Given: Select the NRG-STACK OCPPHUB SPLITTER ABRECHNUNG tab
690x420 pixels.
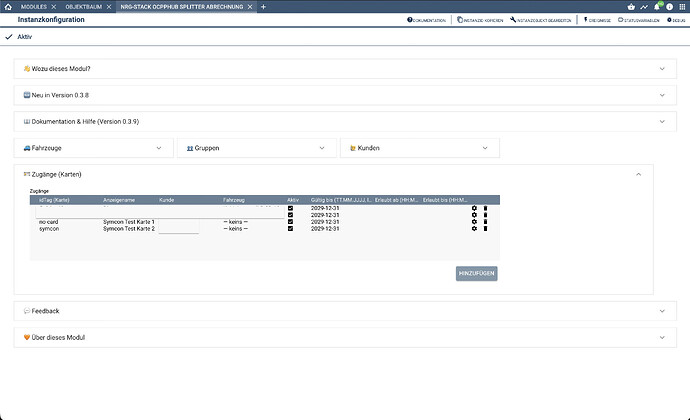Looking at the screenshot, I should 182,7.
